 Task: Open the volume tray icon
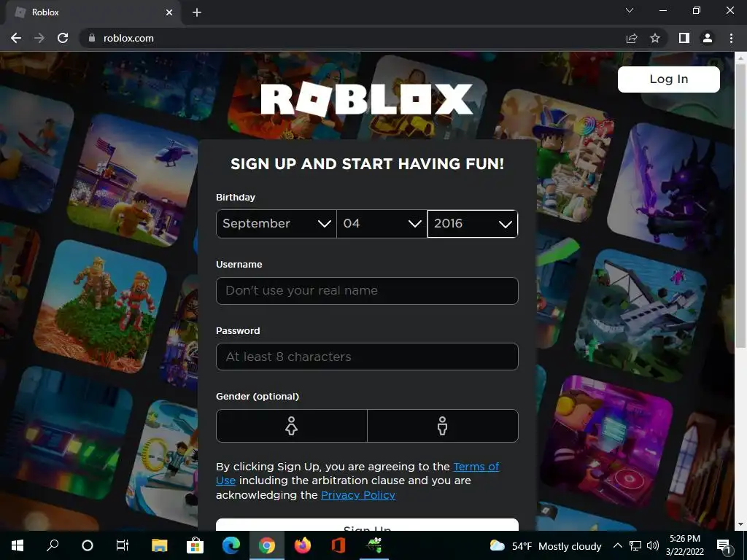pos(653,545)
